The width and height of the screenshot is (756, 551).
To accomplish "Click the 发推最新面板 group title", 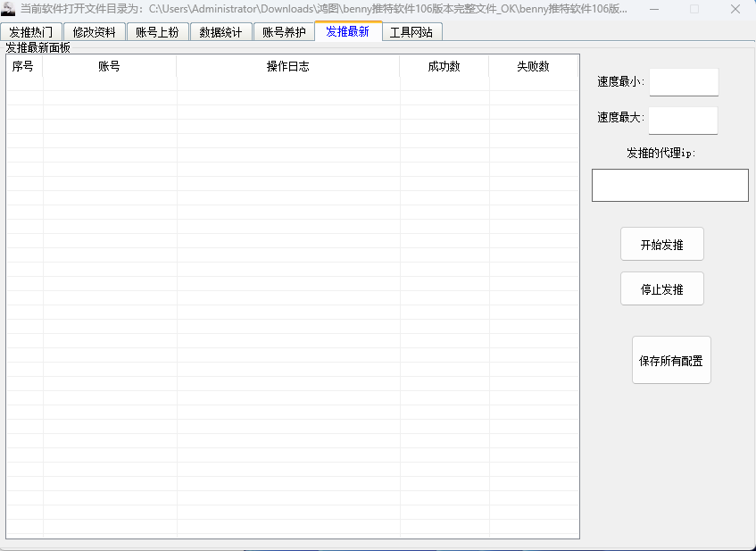I will (37, 47).
